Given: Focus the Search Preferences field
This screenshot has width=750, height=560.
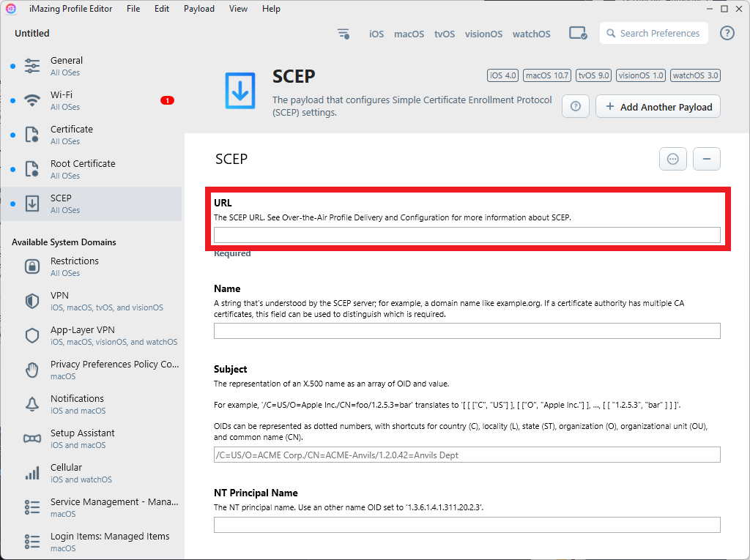Looking at the screenshot, I should [654, 33].
